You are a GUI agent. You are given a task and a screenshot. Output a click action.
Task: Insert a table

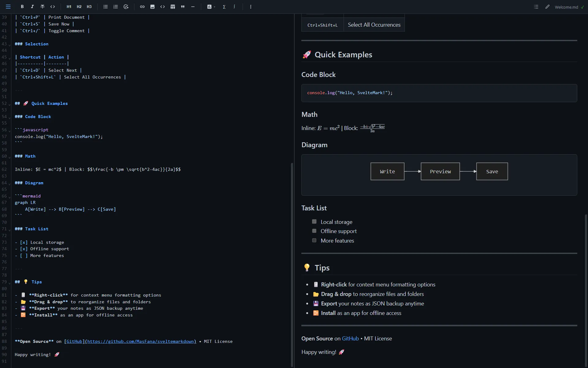(x=173, y=7)
